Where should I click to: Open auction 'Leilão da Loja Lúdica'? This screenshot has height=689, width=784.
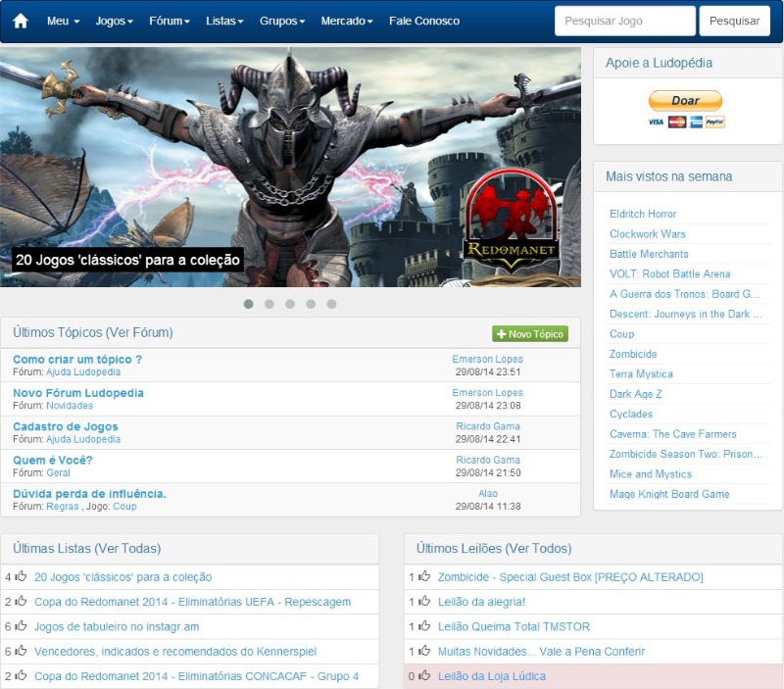coord(492,676)
